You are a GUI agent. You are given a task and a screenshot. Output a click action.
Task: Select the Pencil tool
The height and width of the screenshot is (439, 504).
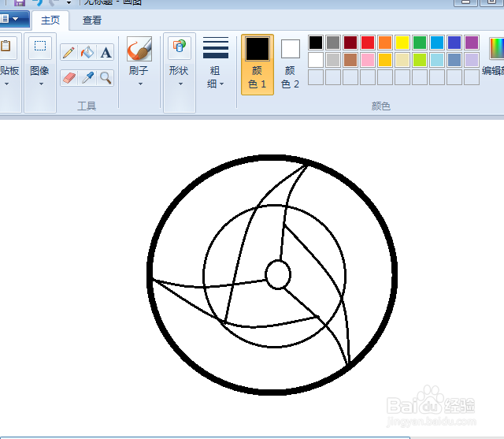tap(69, 52)
